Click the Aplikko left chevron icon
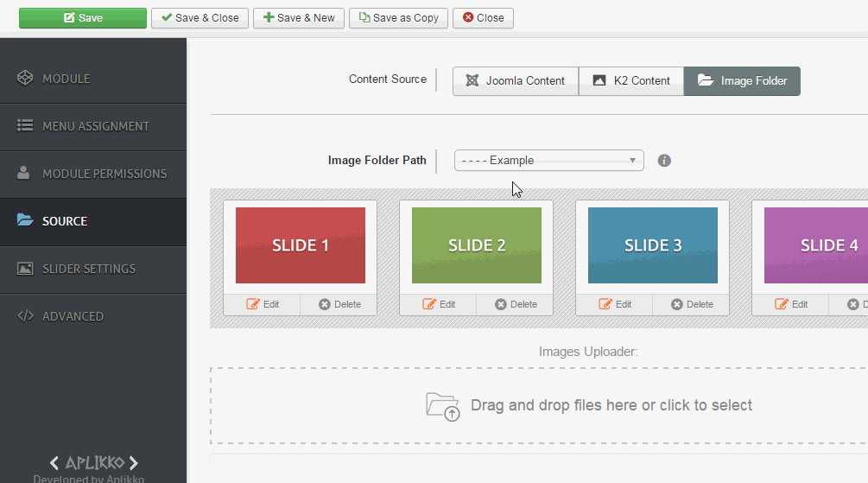This screenshot has height=483, width=868. click(54, 463)
